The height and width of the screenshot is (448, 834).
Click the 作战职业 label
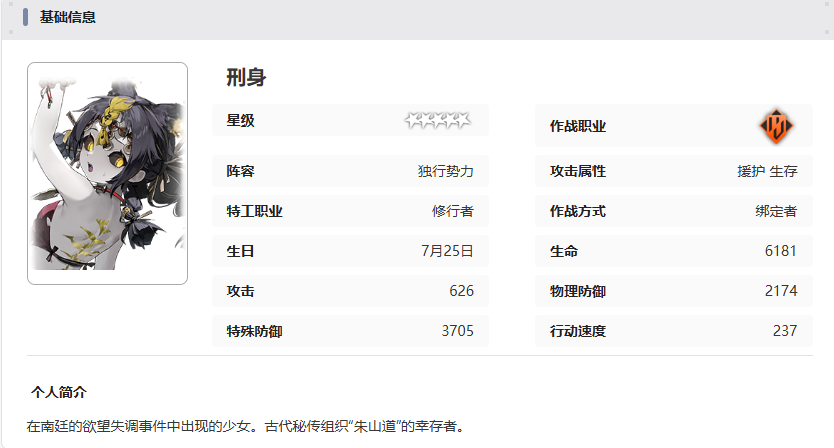[x=578, y=127]
